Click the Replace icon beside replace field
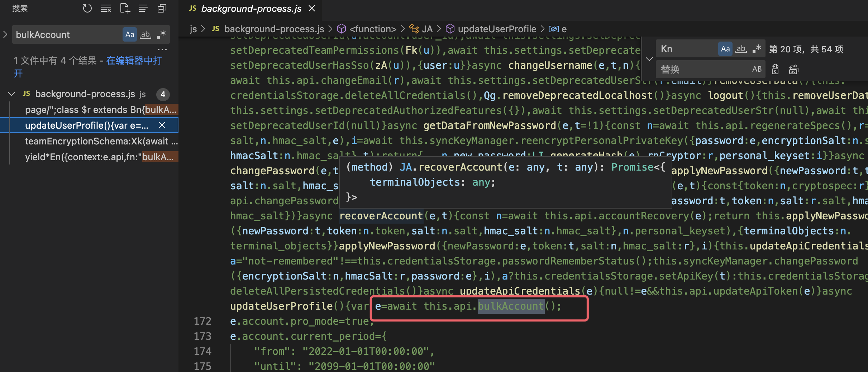This screenshot has height=372, width=868. (x=775, y=69)
